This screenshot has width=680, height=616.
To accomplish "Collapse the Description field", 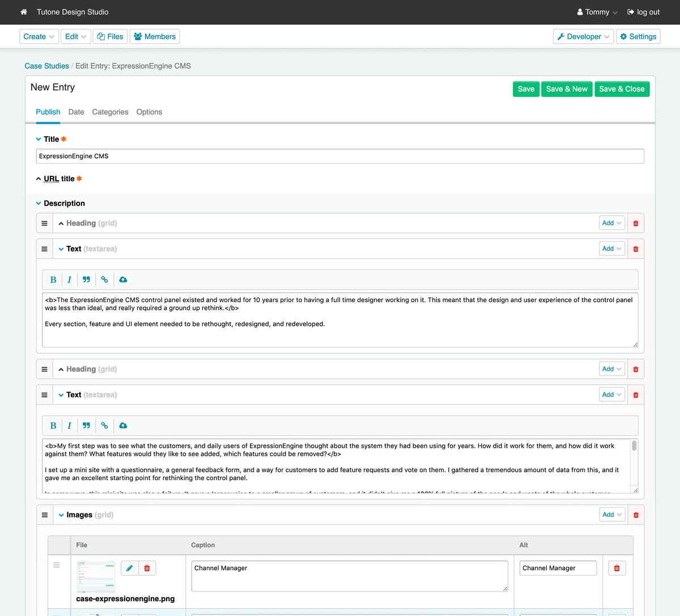I will pyautogui.click(x=38, y=203).
